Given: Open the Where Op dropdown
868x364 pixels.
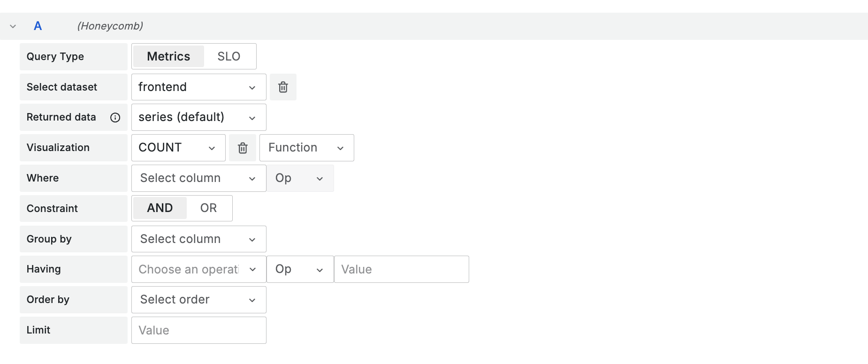Looking at the screenshot, I should [300, 178].
